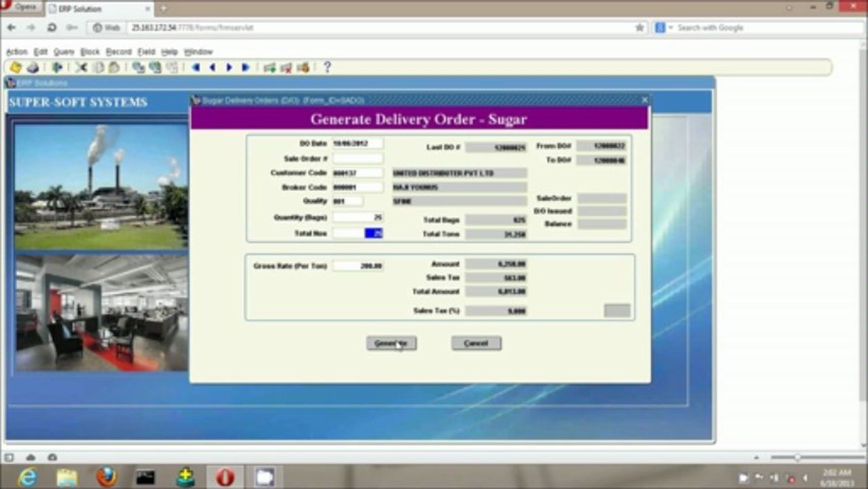This screenshot has height=489, width=868.
Task: Click the Exit form icon in toolbar
Action: 57,67
